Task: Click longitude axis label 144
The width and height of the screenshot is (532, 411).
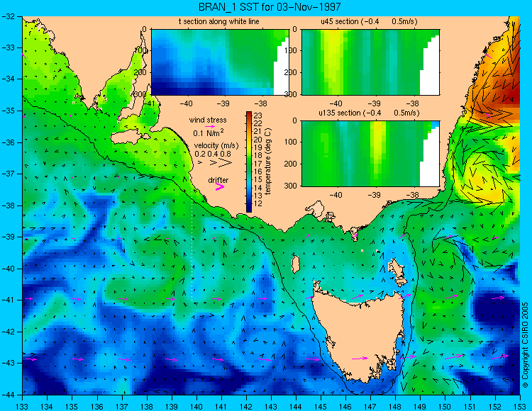Action: pyautogui.click(x=296, y=407)
